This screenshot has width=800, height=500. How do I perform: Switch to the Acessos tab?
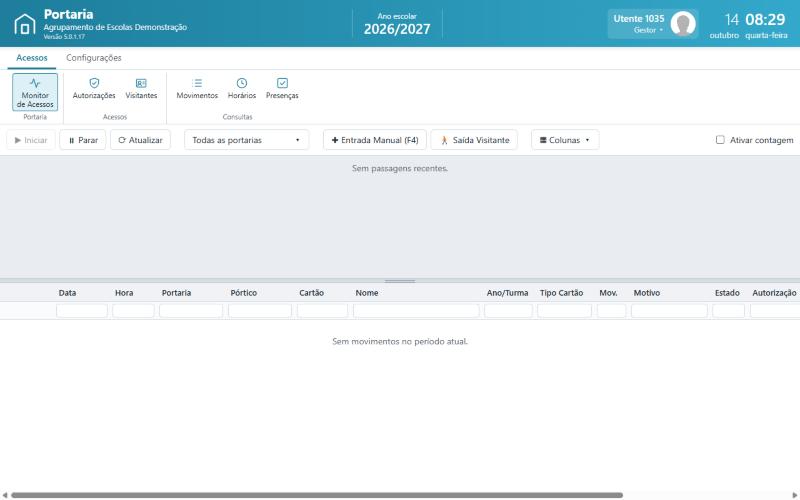click(x=32, y=58)
